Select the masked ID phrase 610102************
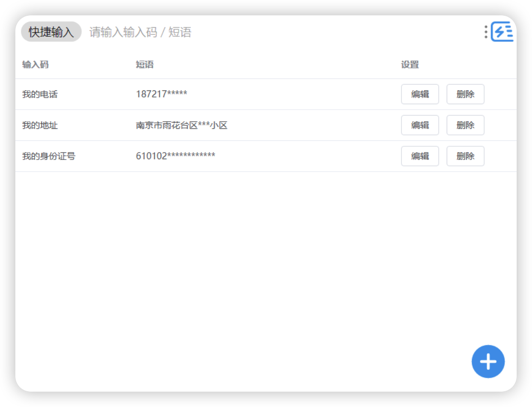Viewport: 532px width, 407px height. [176, 156]
